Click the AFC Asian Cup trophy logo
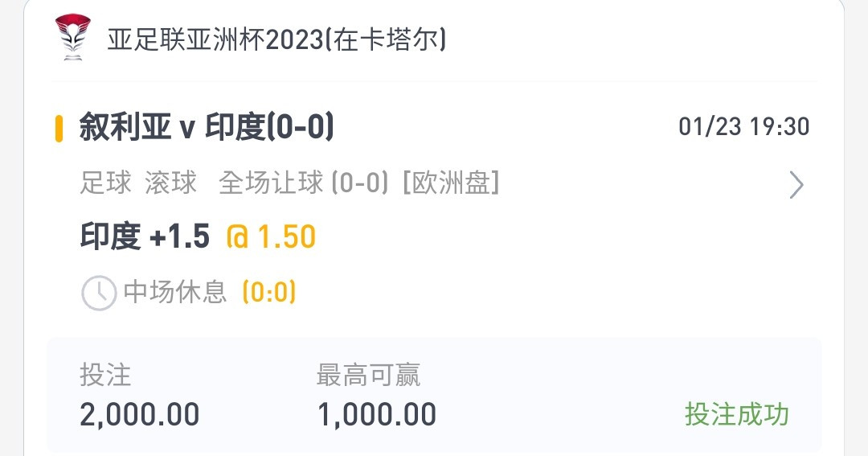Viewport: 868px width, 456px height. [x=72, y=37]
